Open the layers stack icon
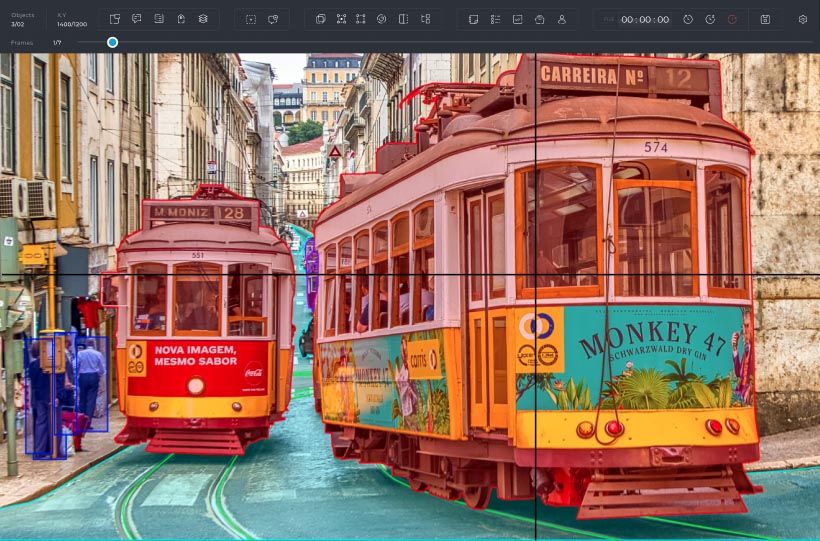This screenshot has width=820, height=541. tap(203, 19)
